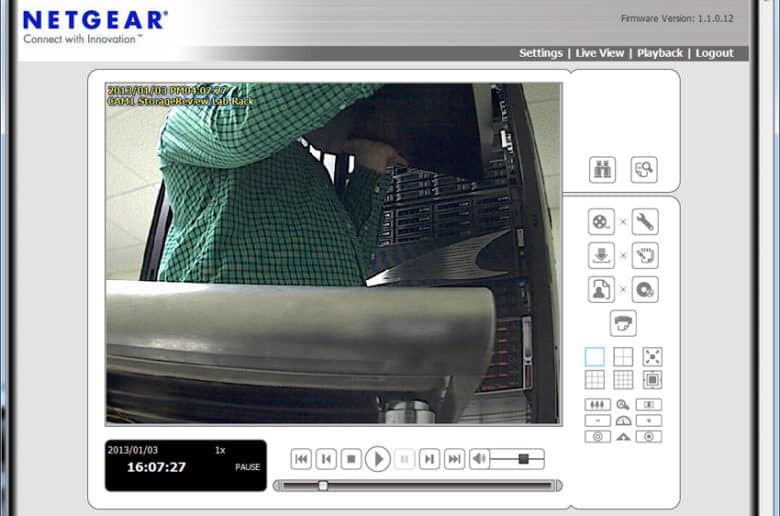Screen dimensions: 780x516
Task: Click the triangle focus icon
Action: pos(623,437)
